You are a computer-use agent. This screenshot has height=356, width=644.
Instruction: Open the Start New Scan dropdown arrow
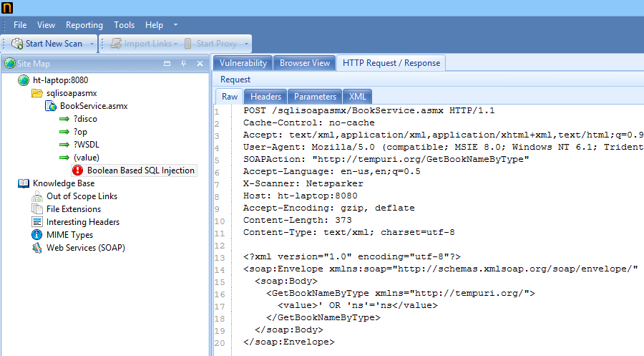[x=92, y=44]
